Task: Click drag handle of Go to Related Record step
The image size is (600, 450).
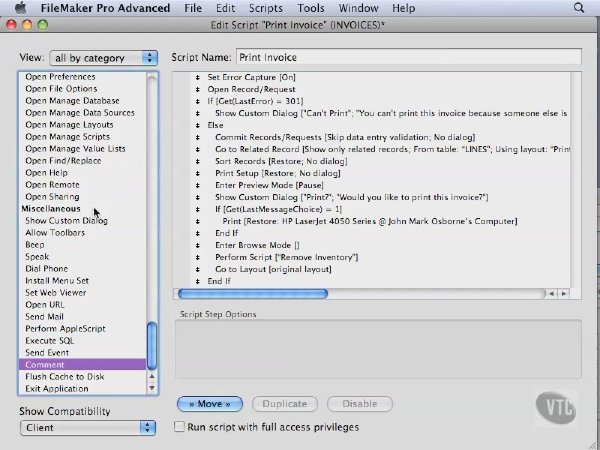Action: 197,149
